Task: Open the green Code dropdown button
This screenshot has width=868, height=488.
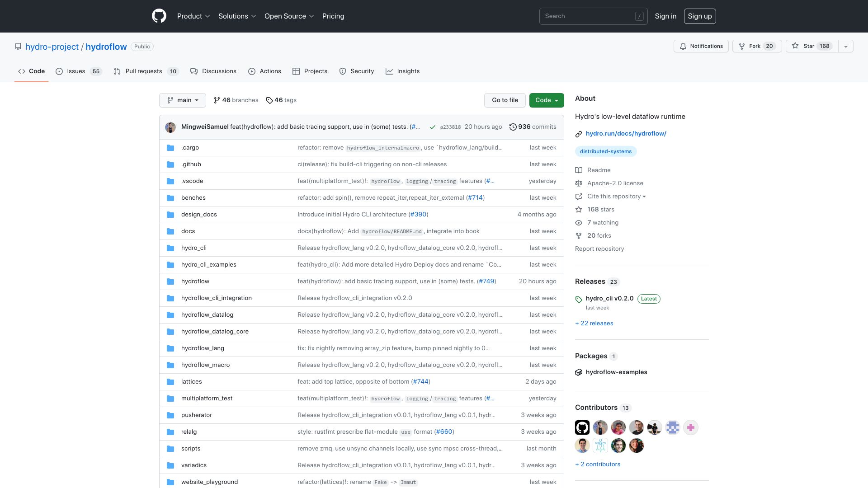Action: pyautogui.click(x=547, y=100)
